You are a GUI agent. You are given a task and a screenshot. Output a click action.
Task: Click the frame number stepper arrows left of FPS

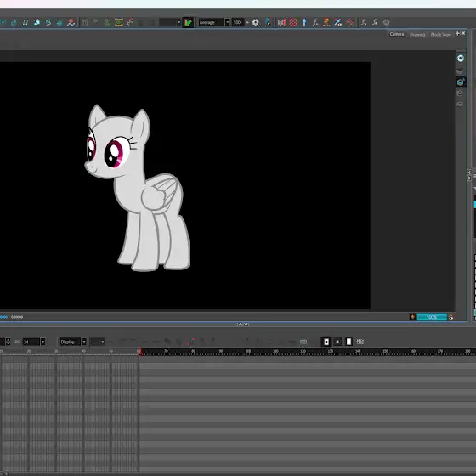8,342
